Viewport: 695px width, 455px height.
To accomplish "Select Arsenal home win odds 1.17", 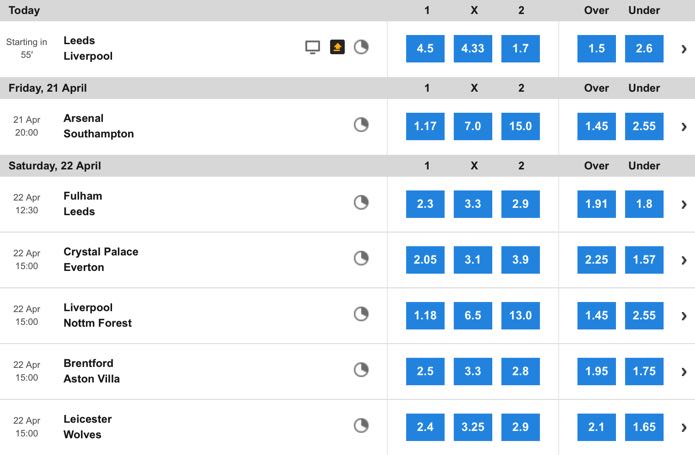I will coord(425,126).
